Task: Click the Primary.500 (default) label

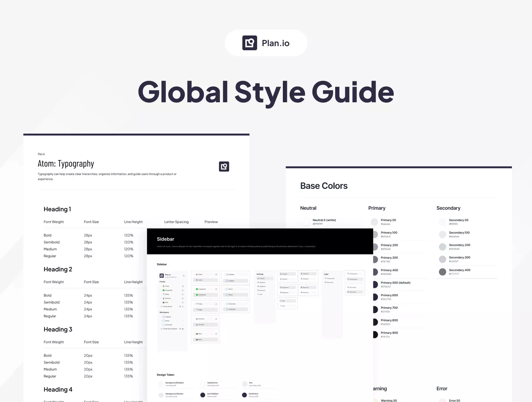Action: point(395,283)
